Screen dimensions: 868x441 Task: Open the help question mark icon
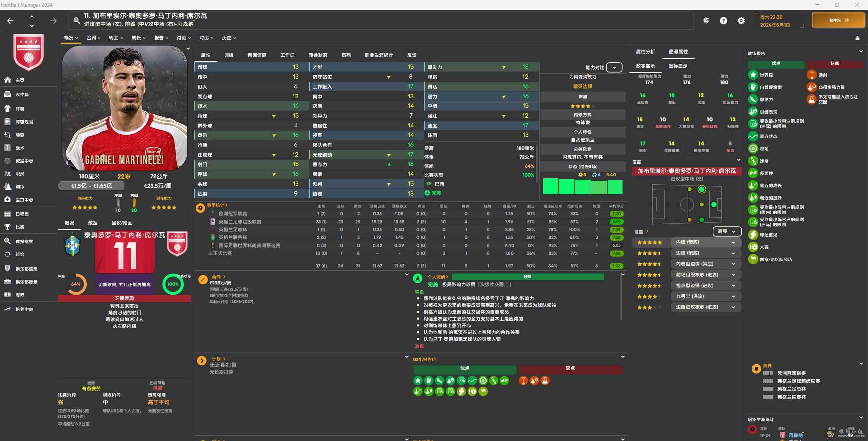(723, 21)
